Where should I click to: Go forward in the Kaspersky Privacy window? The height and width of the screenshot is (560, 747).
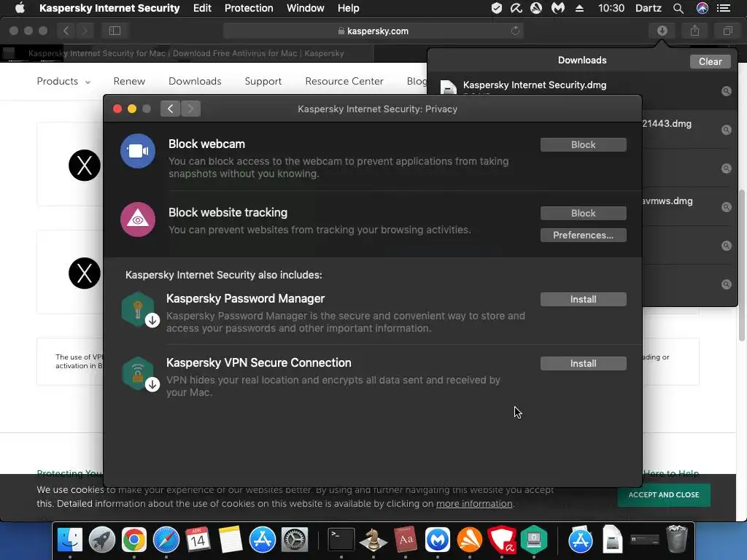(190, 109)
